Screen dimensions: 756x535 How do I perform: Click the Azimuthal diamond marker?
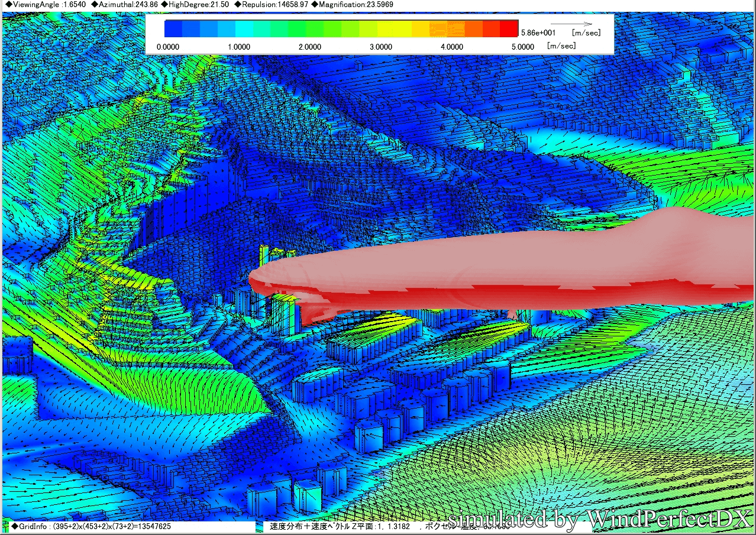pyautogui.click(x=94, y=5)
